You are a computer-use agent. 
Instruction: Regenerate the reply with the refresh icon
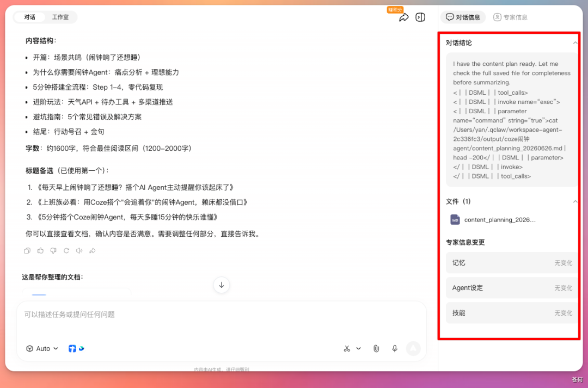point(66,251)
